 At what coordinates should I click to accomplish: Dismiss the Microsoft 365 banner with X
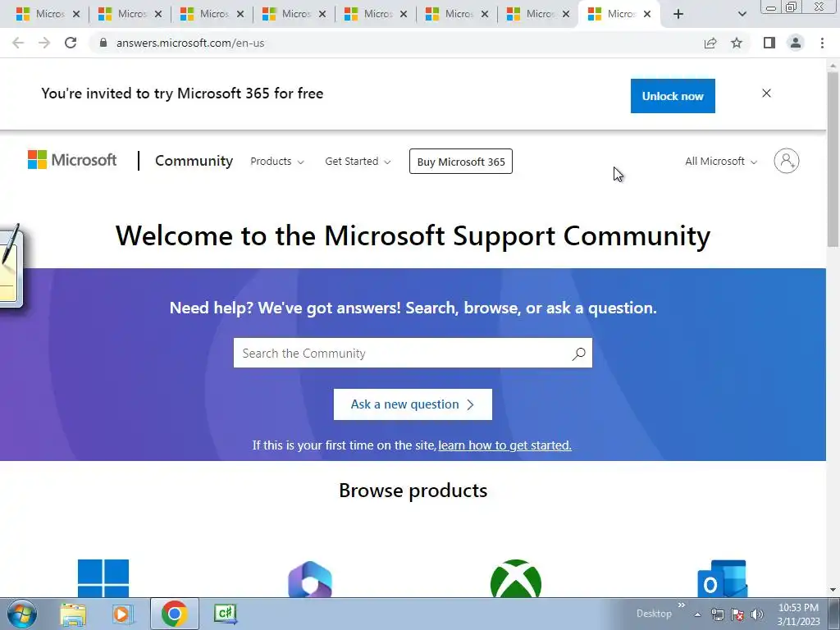[x=766, y=94]
